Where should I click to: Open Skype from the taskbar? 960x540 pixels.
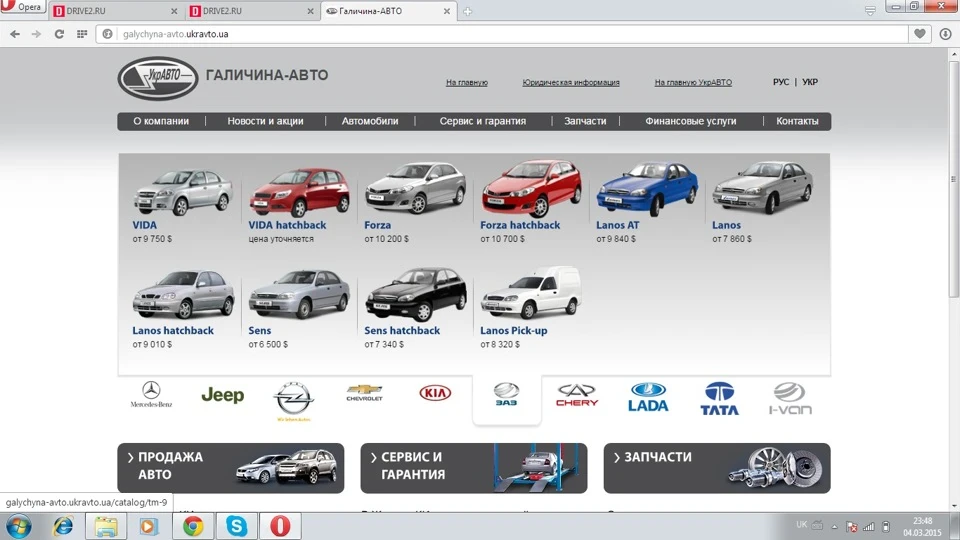coord(236,527)
